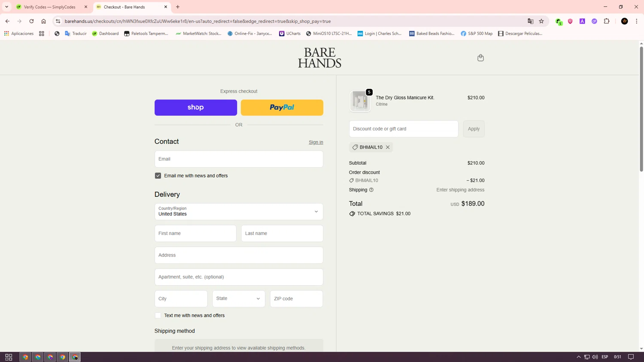Go back to previous page
Image resolution: width=644 pixels, height=362 pixels.
pos(7,21)
